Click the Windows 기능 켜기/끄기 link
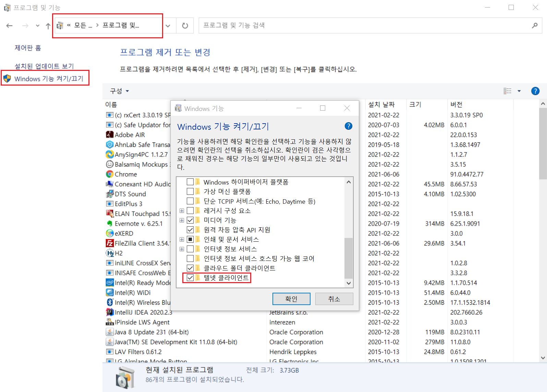This screenshot has height=392, width=547. click(49, 79)
